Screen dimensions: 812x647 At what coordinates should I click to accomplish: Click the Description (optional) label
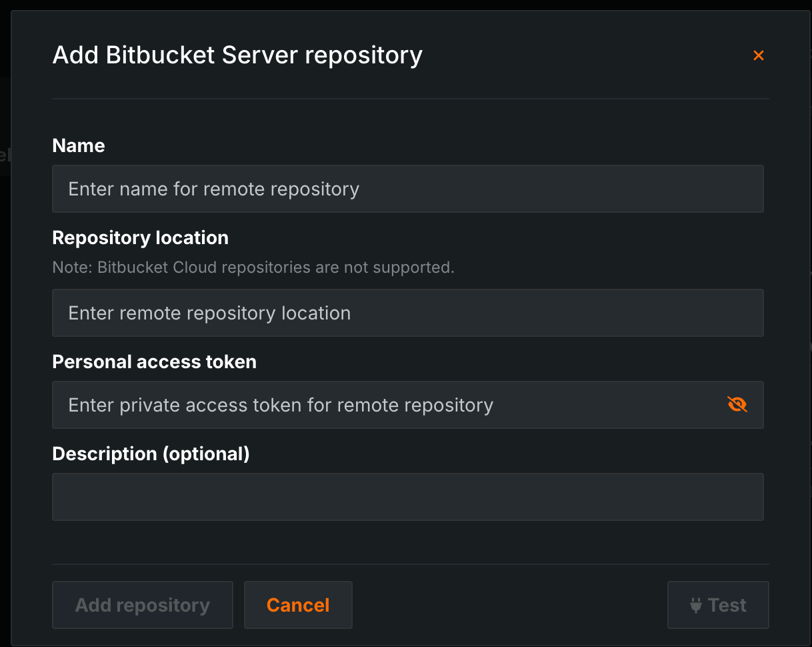[x=151, y=454]
